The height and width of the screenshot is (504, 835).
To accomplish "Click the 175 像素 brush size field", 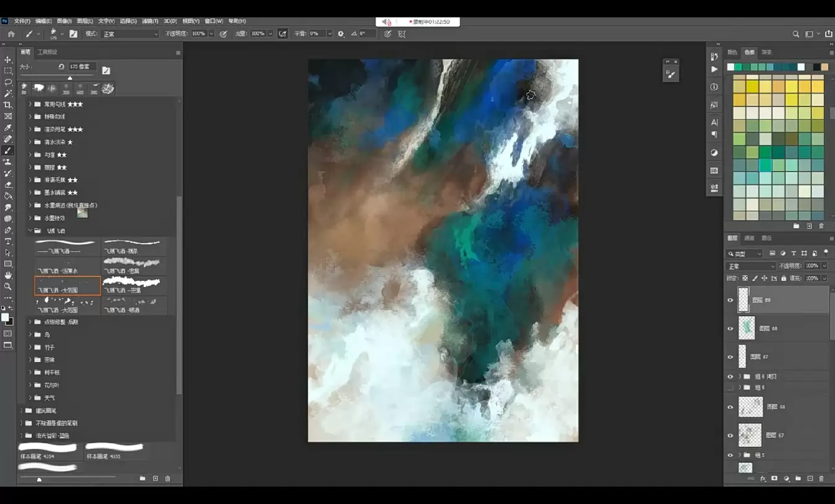I will [x=82, y=66].
